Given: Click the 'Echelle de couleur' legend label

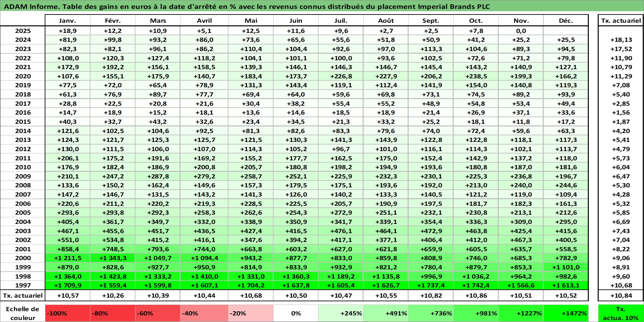Looking at the screenshot, I should [23, 313].
